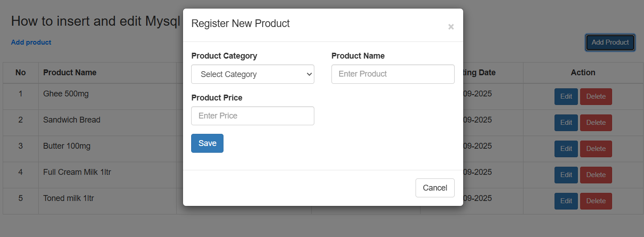Image resolution: width=644 pixels, height=237 pixels.
Task: Open the Product Category dropdown
Action: [252, 74]
